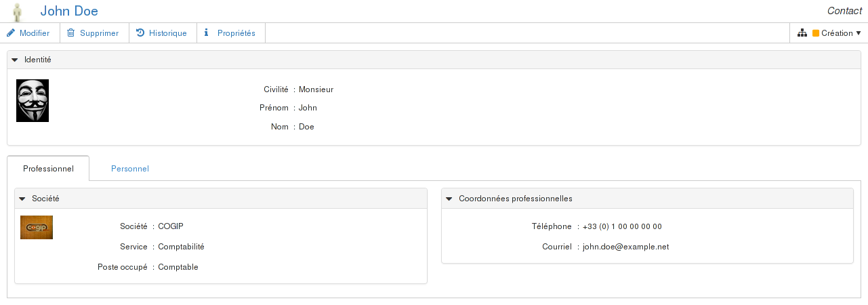Click the John Doe title

(x=69, y=11)
